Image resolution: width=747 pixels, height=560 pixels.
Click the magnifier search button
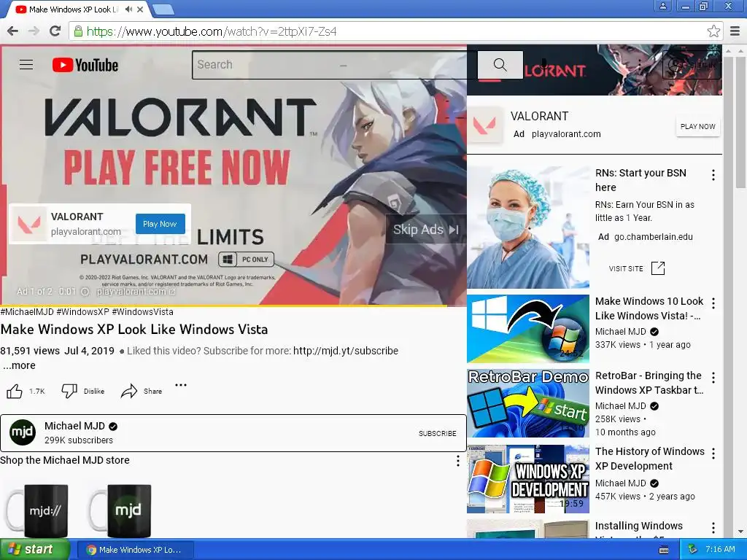(500, 65)
